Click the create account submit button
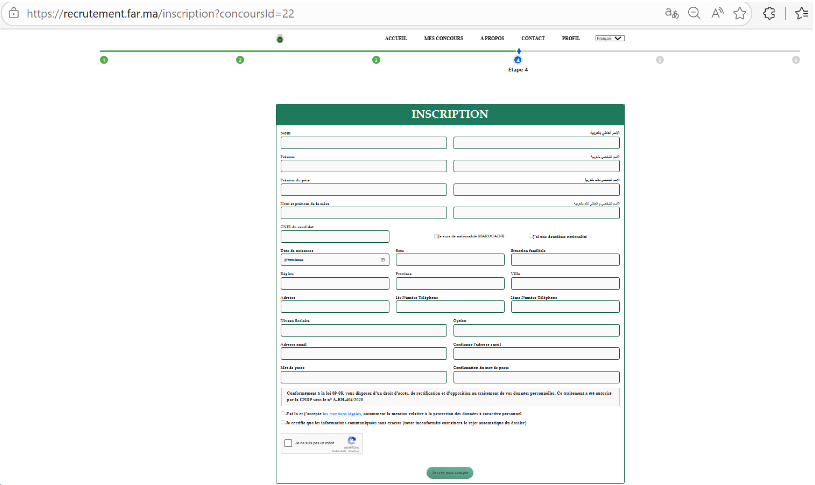The image size is (815, 485). click(x=450, y=472)
